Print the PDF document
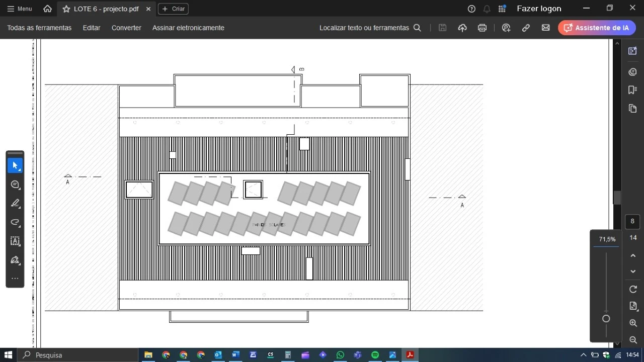The width and height of the screenshot is (644, 362). pyautogui.click(x=482, y=28)
